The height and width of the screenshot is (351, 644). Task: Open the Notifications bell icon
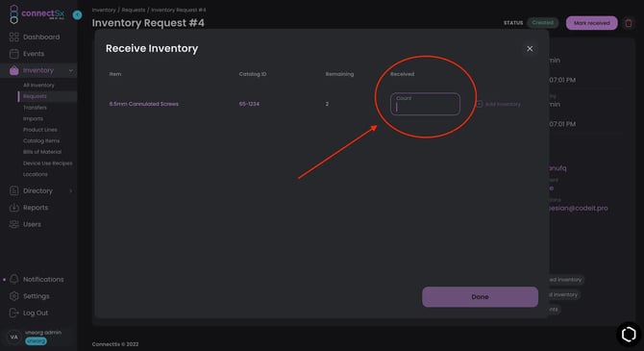[x=14, y=279]
